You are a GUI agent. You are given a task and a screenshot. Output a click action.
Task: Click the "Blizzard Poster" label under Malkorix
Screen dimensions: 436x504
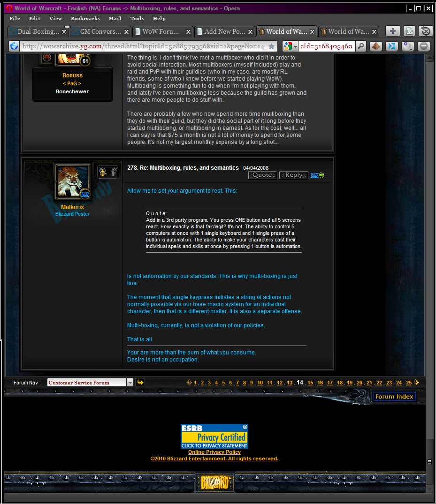point(72,214)
